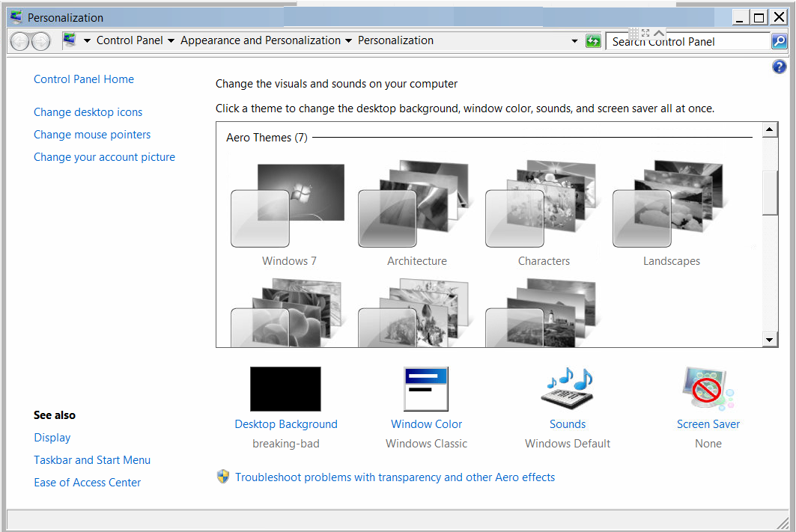796x532 pixels.
Task: Open Change desktop icons link
Action: 88,112
